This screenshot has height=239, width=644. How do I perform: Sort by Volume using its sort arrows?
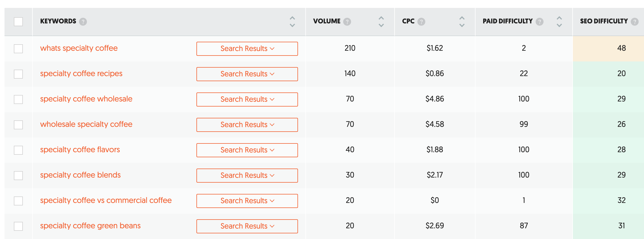(x=381, y=22)
